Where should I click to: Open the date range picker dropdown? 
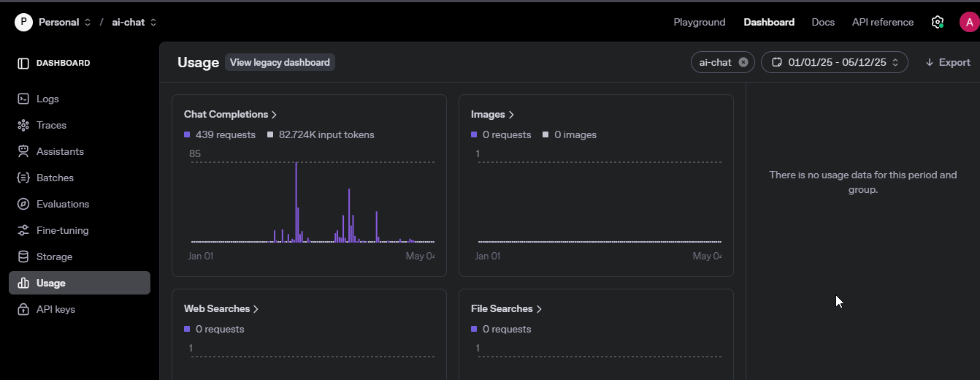tap(834, 62)
